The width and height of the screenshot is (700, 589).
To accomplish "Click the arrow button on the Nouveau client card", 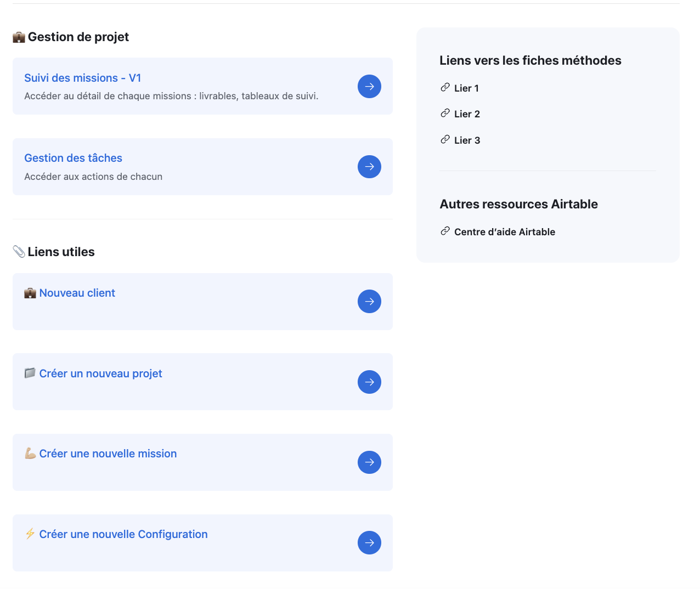I will (369, 301).
